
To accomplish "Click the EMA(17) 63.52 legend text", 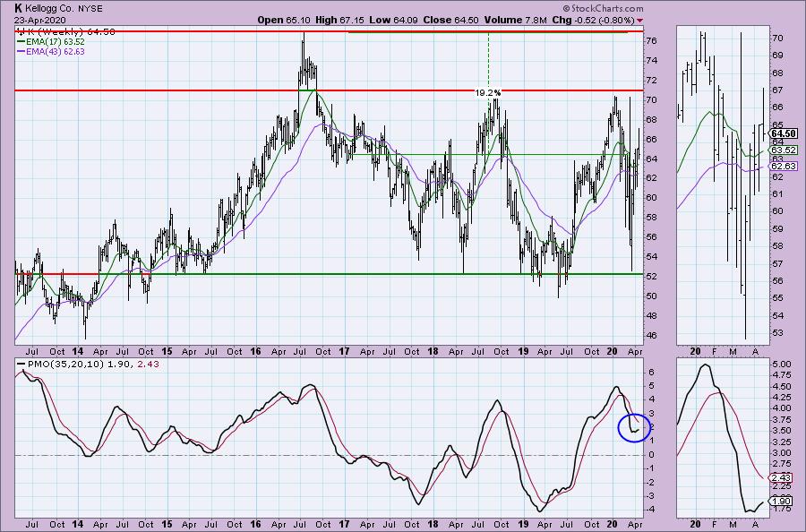I will [55, 41].
